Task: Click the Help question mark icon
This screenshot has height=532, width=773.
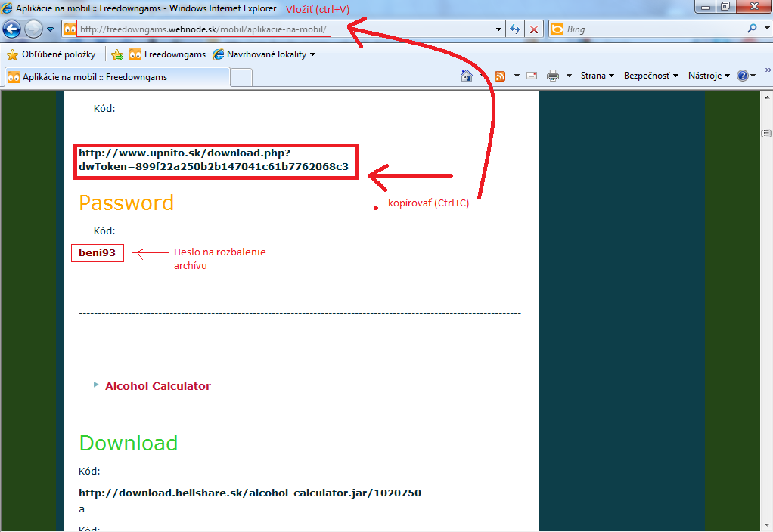Action: click(x=742, y=76)
